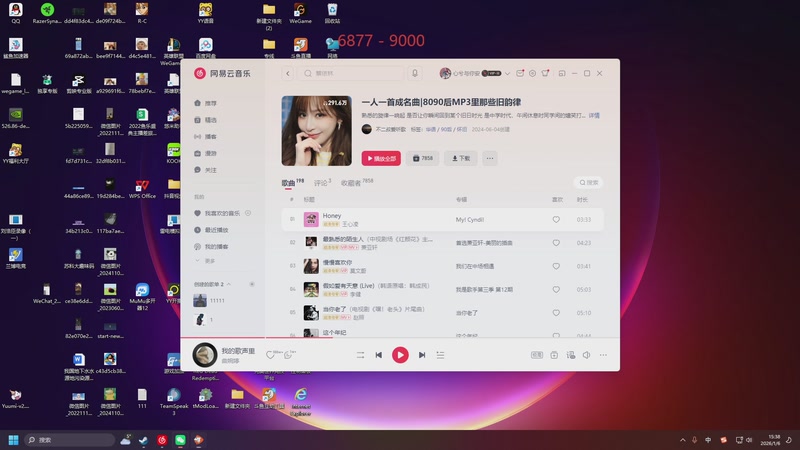
Task: Switch to the 评论 comments tab
Action: [x=320, y=183]
